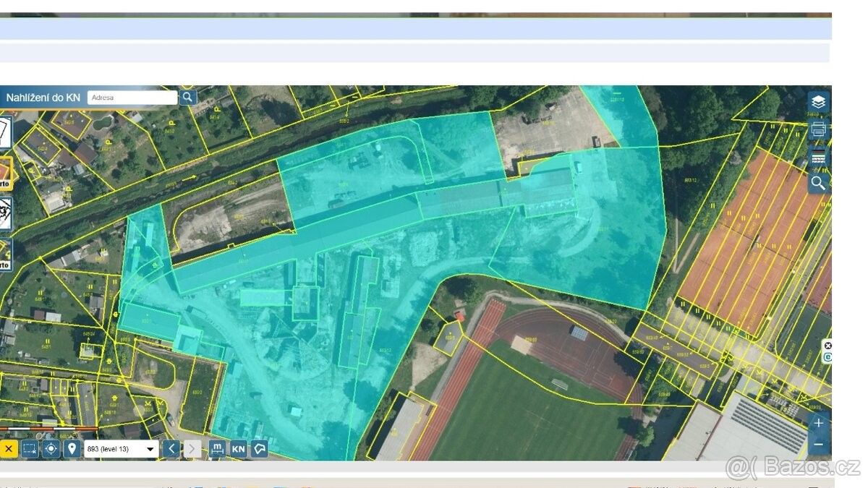
Task: Click the KN cadastre info button
Action: click(x=238, y=449)
